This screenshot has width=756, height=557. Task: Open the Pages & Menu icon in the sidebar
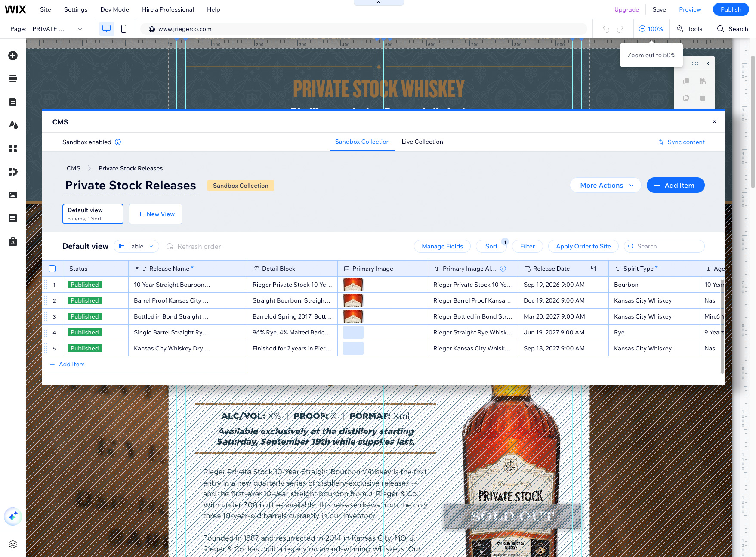click(13, 102)
